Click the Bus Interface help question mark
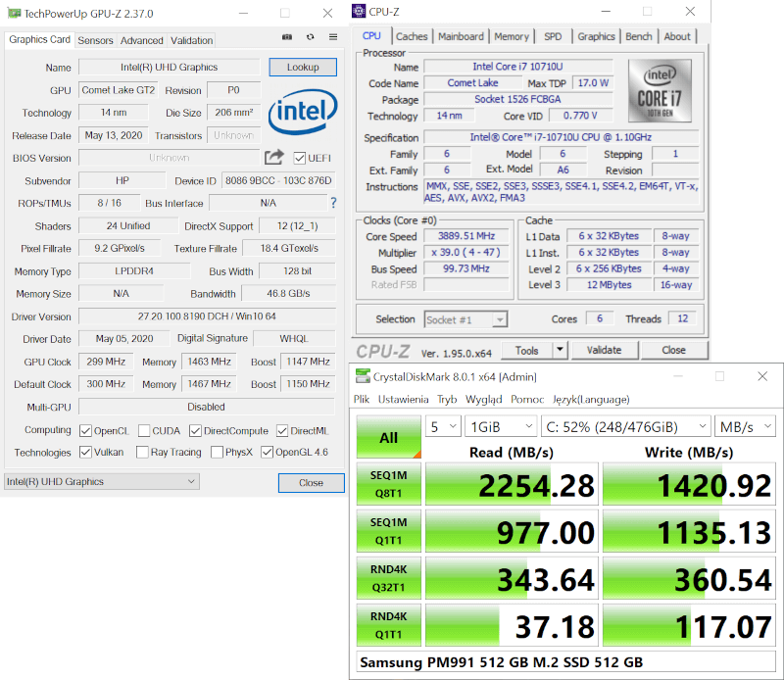The width and height of the screenshot is (784, 680). click(x=334, y=203)
